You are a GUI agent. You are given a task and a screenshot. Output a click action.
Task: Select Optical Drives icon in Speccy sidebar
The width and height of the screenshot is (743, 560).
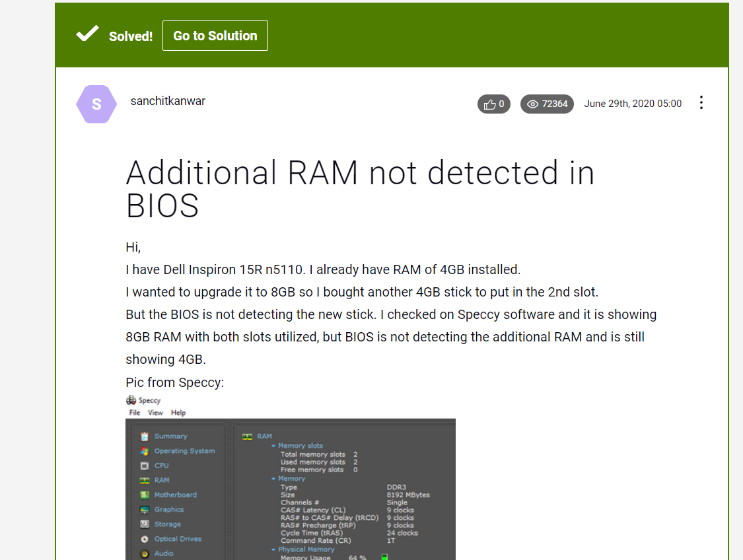click(145, 539)
